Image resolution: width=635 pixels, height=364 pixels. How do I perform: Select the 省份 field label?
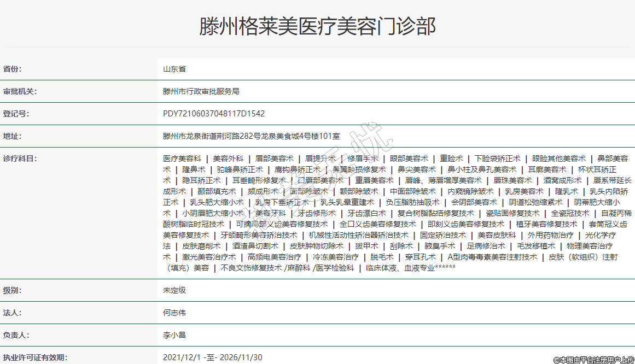(x=17, y=69)
